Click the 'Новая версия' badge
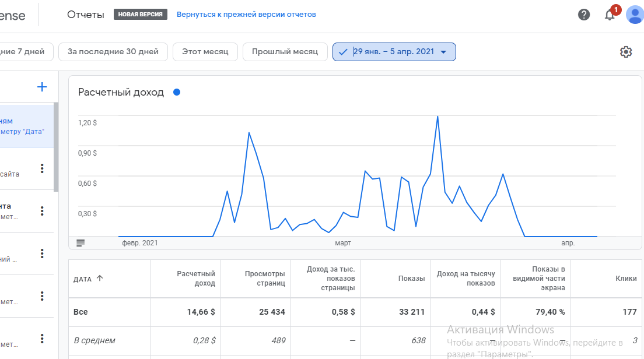The height and width of the screenshot is (359, 644). 140,15
